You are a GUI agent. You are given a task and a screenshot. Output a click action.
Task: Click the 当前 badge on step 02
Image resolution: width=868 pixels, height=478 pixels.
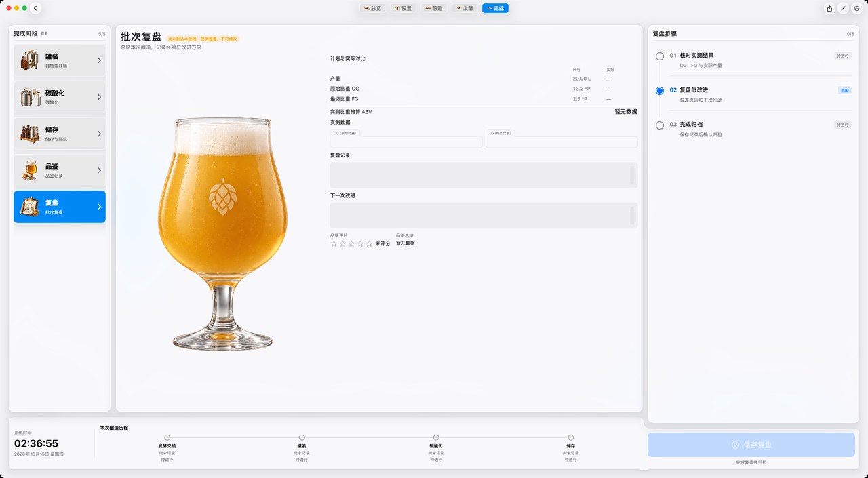[844, 90]
